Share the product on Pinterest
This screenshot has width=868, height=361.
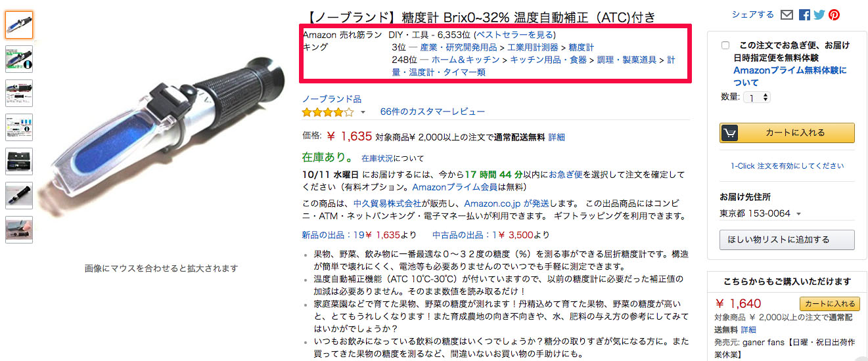834,15
